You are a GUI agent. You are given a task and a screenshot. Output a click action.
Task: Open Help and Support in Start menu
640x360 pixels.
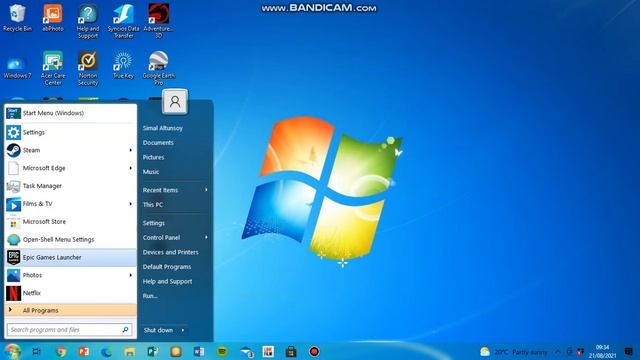pos(167,281)
